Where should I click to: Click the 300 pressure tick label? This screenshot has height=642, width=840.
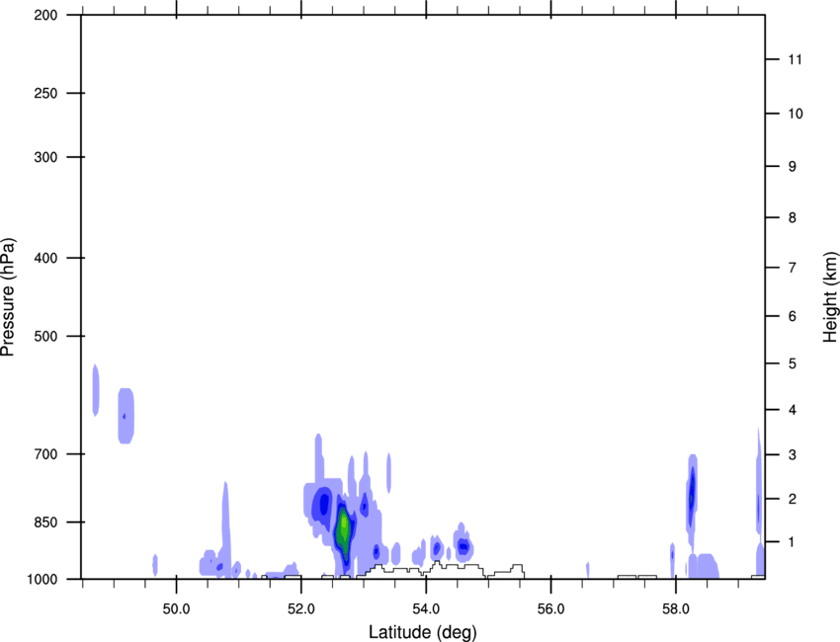tap(45, 157)
